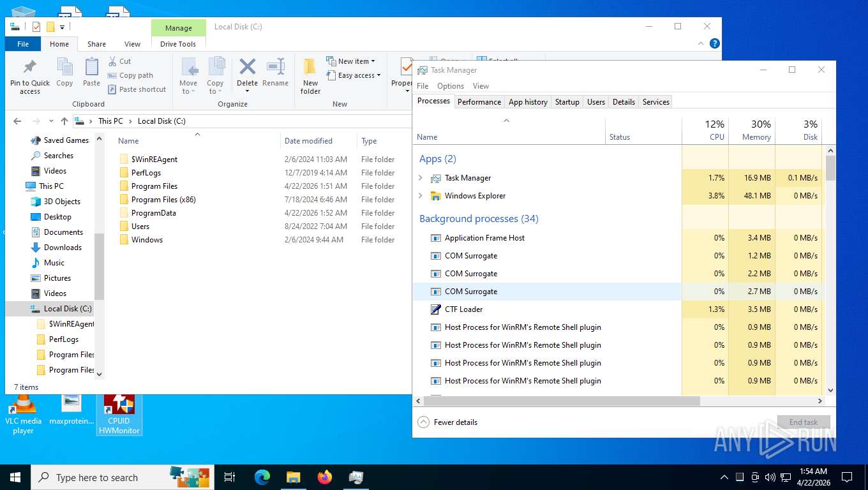868x490 pixels.
Task: Switch to the View ribbon tab
Action: 132,44
